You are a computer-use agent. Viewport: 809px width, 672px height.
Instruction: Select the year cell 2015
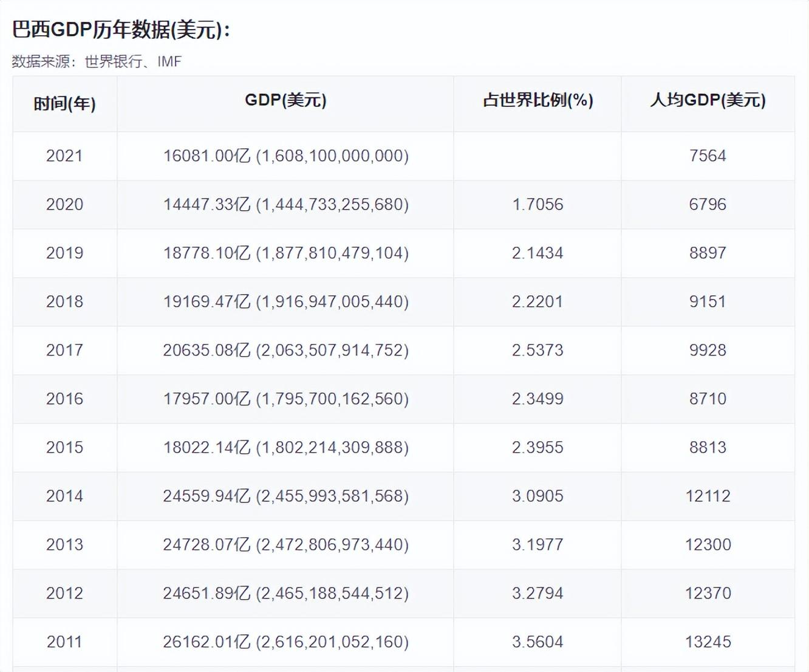pos(64,447)
